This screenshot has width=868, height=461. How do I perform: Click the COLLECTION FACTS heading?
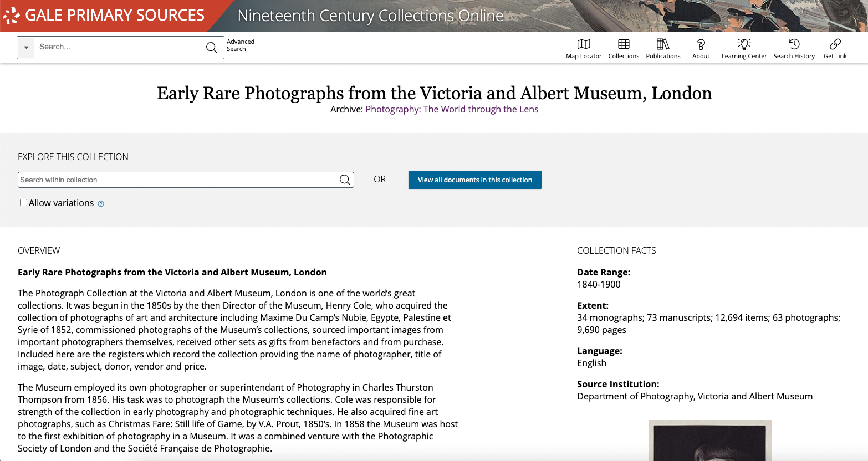click(x=616, y=250)
